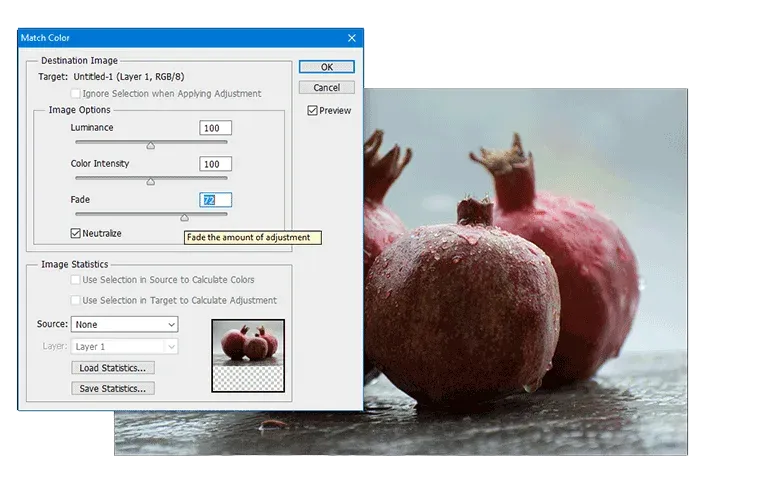
Task: Click the 'Destination Image' group label
Action: 79,61
